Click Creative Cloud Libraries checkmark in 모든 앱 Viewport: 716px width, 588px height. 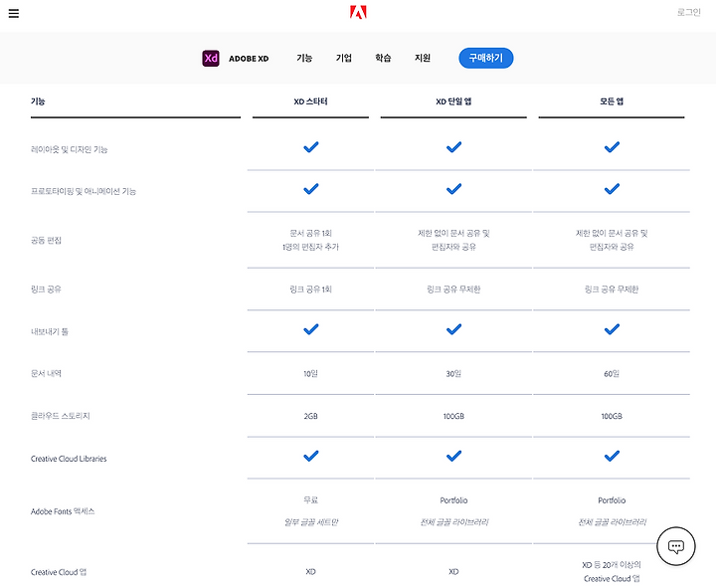click(x=612, y=456)
